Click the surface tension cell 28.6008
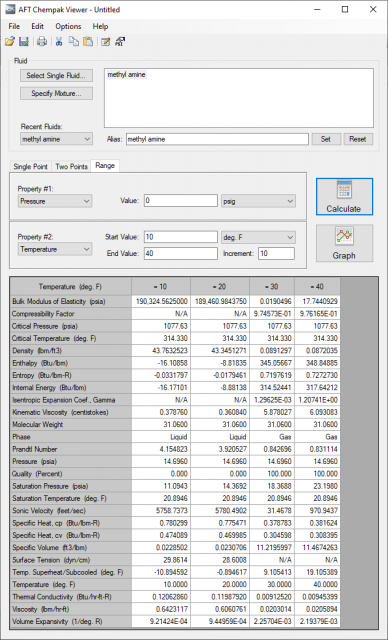This screenshot has width=388, height=640. pos(220,560)
